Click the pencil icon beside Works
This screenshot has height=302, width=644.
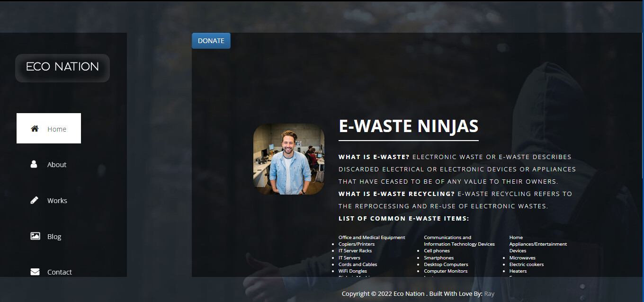(35, 200)
